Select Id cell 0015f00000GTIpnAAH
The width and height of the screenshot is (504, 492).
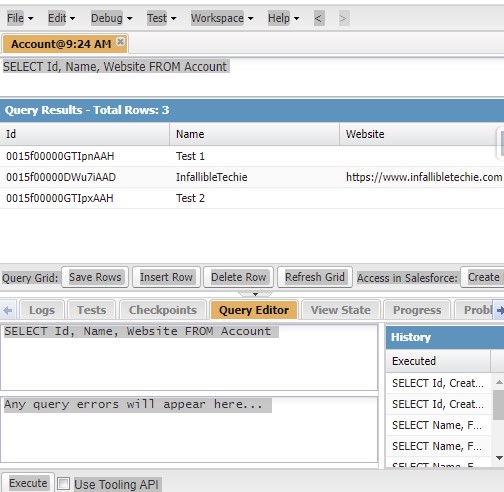[85, 156]
